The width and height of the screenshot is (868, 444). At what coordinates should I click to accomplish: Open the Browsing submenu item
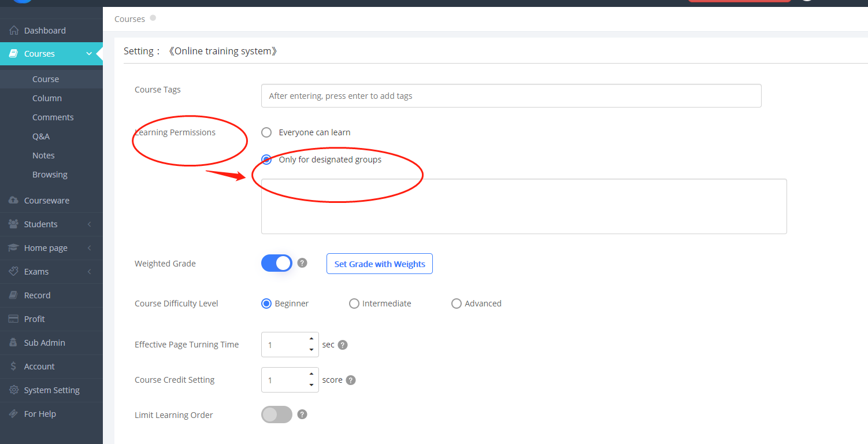51,175
